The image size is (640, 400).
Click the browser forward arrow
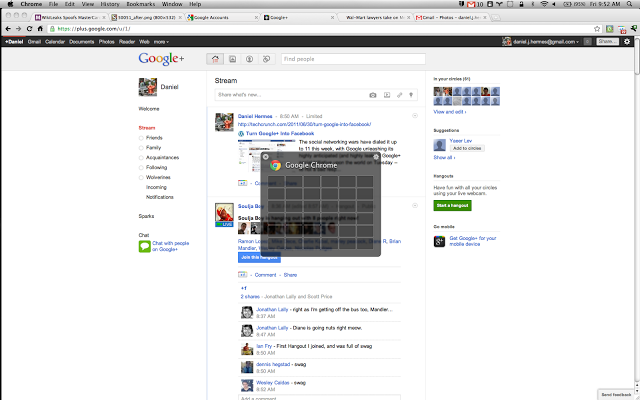[x=18, y=29]
